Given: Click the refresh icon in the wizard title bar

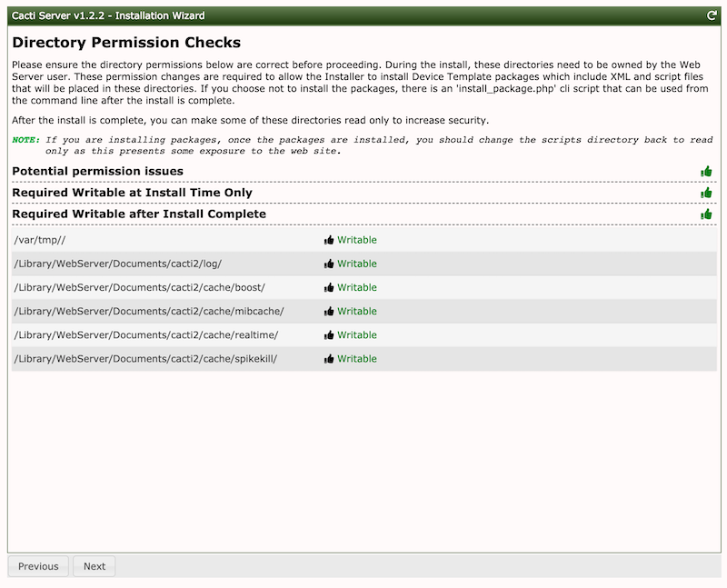Looking at the screenshot, I should pos(712,15).
